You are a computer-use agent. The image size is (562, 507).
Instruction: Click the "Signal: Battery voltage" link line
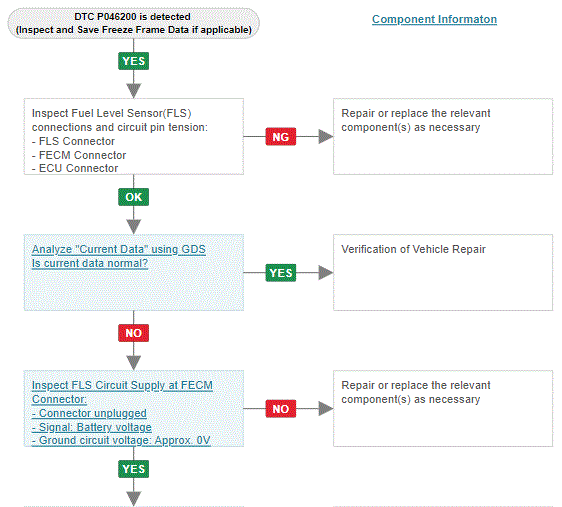pos(91,427)
